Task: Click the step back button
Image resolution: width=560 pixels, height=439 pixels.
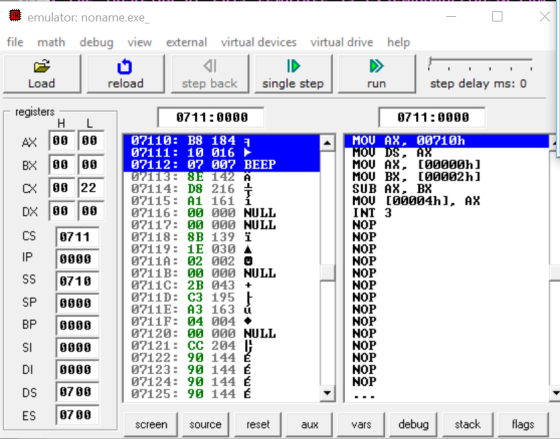Action: pyautogui.click(x=210, y=74)
